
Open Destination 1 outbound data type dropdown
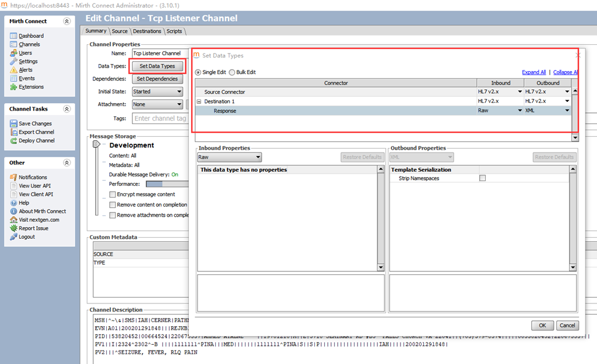[567, 101]
